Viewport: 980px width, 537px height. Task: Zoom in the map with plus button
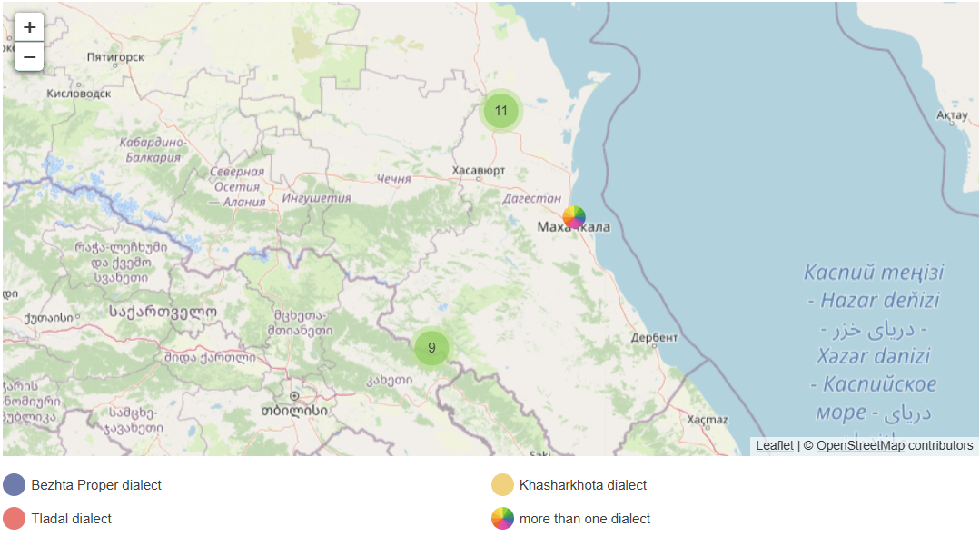pyautogui.click(x=29, y=27)
